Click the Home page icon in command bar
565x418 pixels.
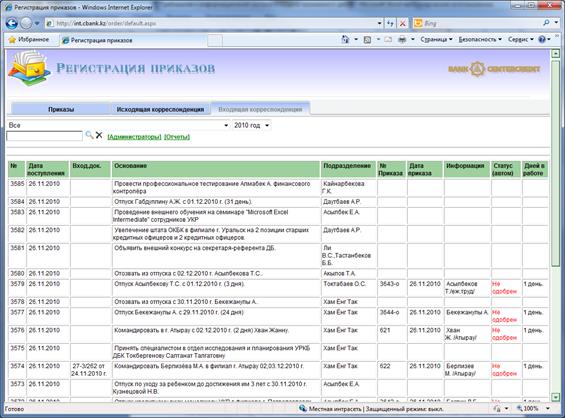[345, 40]
